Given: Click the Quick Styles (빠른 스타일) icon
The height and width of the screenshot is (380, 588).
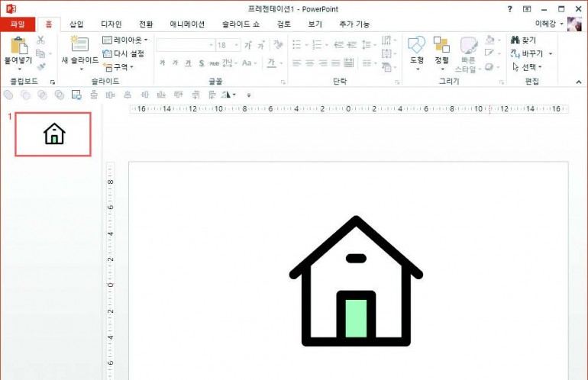Looking at the screenshot, I should click(x=468, y=46).
